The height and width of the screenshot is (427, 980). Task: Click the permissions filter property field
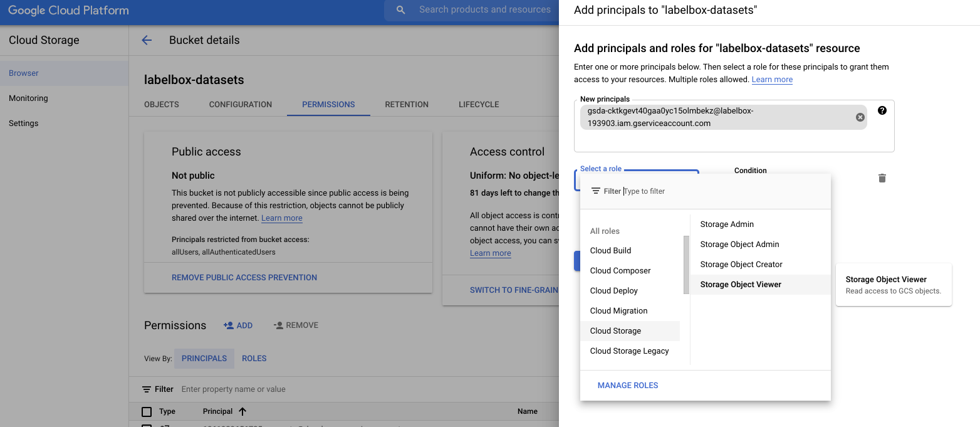pyautogui.click(x=367, y=389)
